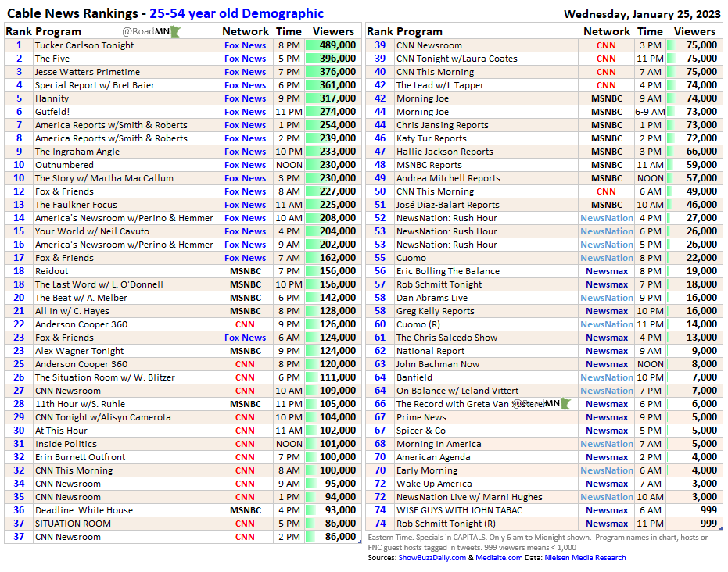Select 'MSNBC Reports' program cell

486,165
